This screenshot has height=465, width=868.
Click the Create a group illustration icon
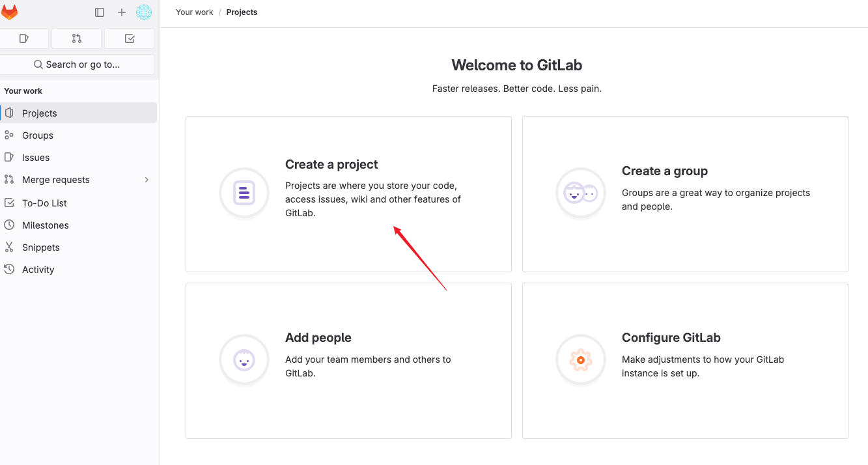click(x=581, y=193)
